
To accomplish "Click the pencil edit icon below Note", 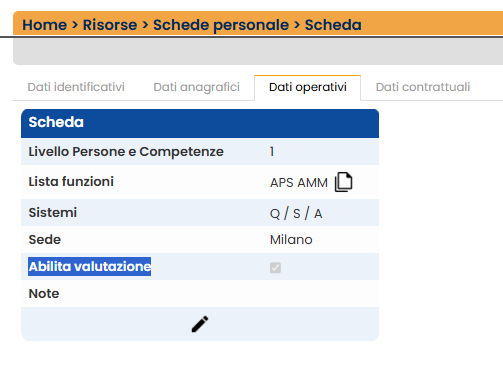I will 200,324.
